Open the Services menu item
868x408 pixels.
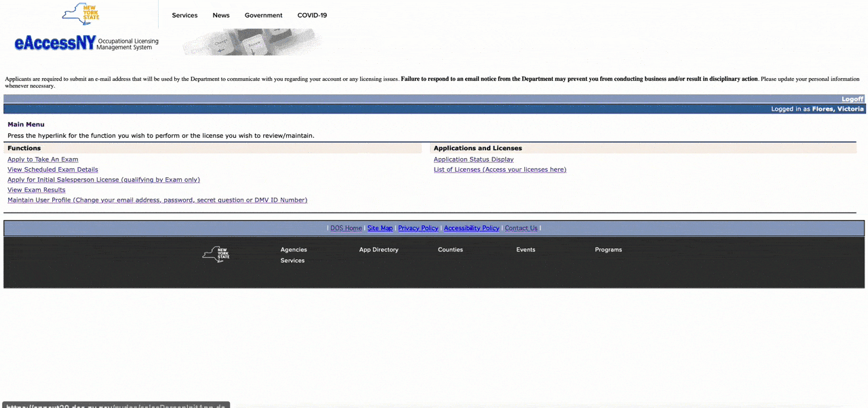tap(184, 14)
